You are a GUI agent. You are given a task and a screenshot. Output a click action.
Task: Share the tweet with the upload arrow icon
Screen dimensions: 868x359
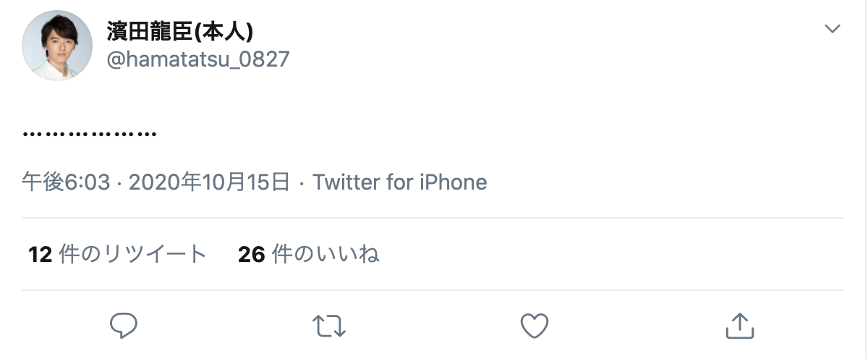coord(739,326)
